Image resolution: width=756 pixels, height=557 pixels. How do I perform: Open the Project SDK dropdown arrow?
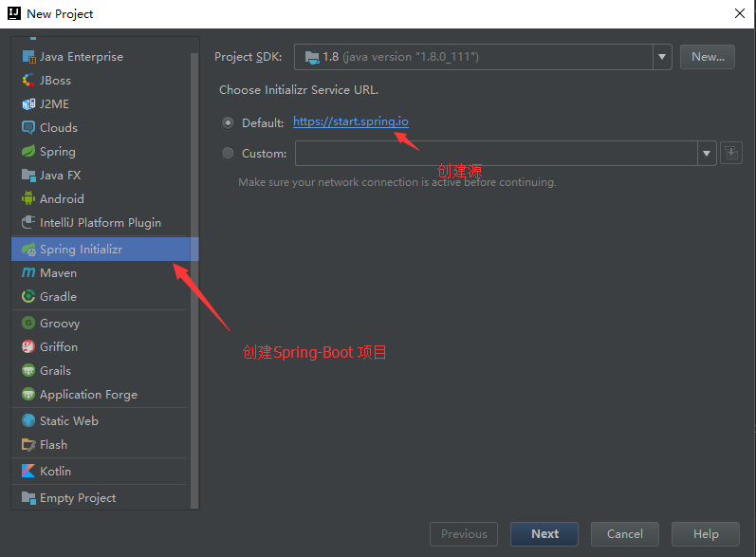(x=662, y=57)
